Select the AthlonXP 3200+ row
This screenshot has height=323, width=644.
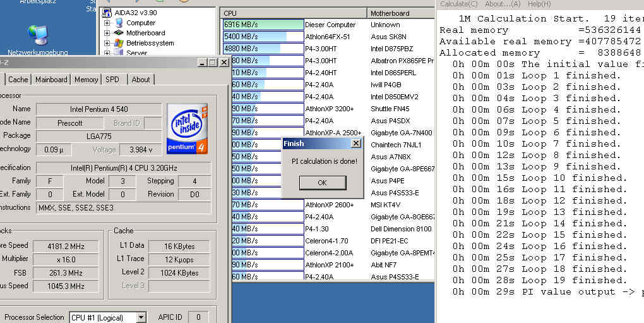point(330,109)
